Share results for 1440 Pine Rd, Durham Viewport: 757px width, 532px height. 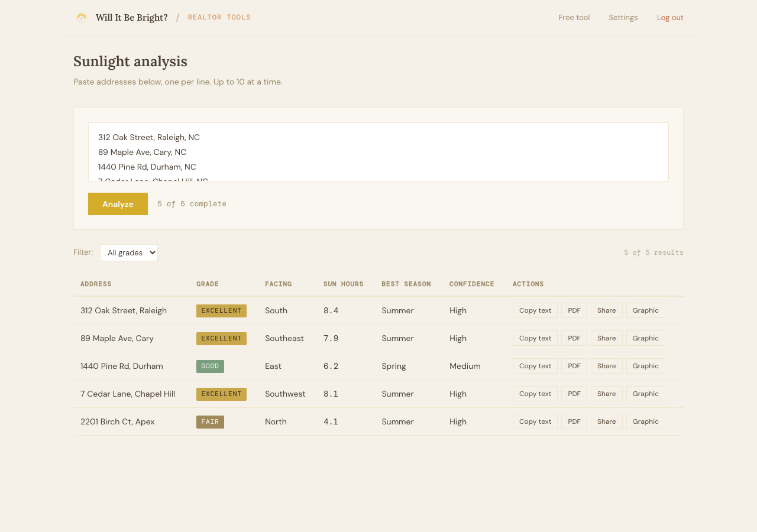(x=606, y=365)
